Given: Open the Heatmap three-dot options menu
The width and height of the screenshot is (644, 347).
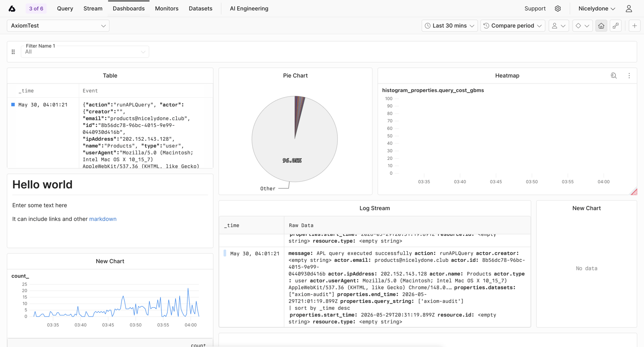Looking at the screenshot, I should pos(629,75).
